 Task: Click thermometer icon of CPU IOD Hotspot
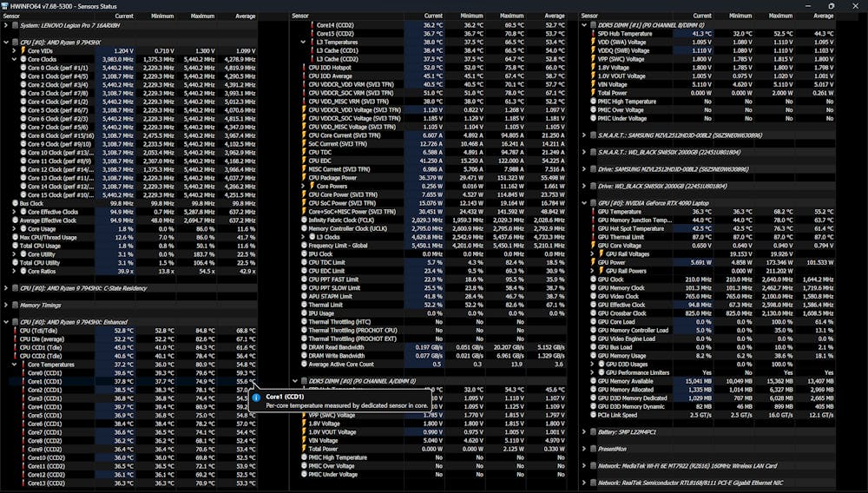(304, 68)
